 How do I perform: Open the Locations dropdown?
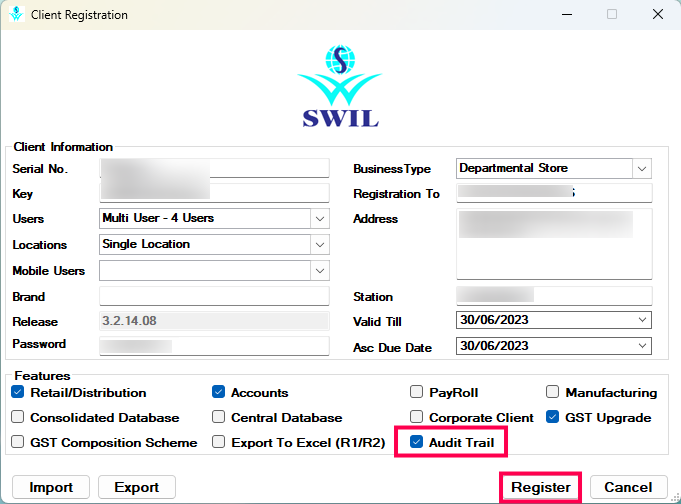pos(320,245)
